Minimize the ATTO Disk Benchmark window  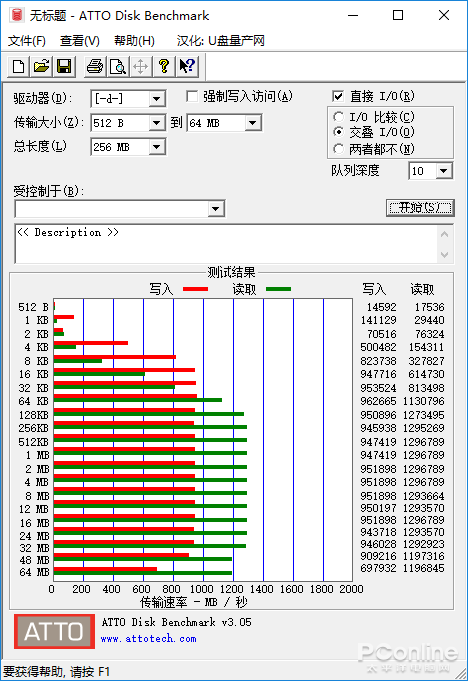coord(353,15)
